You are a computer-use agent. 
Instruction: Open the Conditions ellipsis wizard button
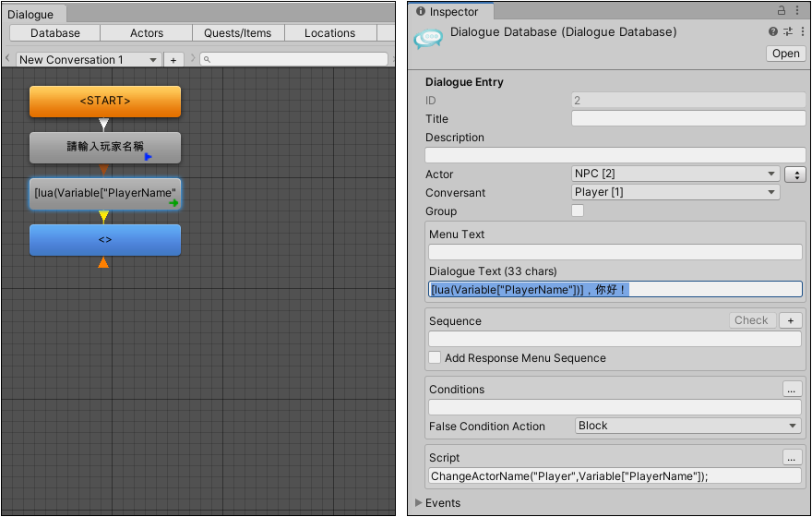tap(792, 389)
